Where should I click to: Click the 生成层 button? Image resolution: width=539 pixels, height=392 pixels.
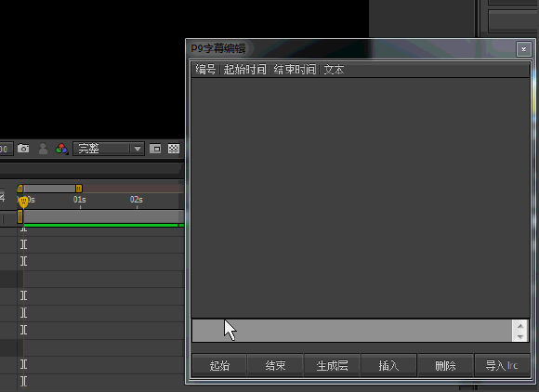[x=332, y=365]
